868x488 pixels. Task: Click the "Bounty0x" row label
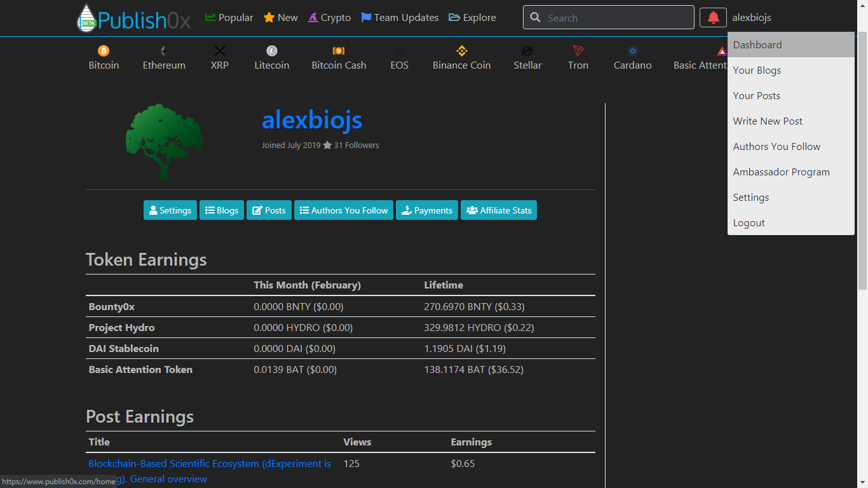[x=112, y=306]
